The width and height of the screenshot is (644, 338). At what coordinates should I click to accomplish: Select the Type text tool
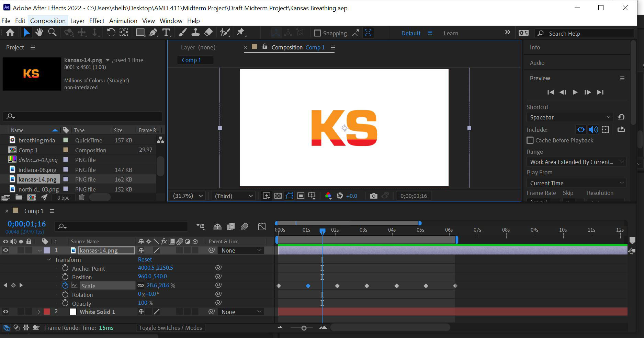point(166,33)
